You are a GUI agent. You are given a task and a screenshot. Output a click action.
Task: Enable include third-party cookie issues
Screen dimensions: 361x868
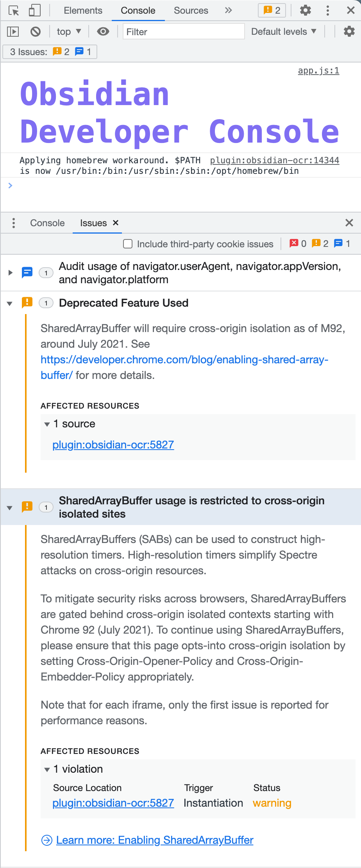[x=128, y=244]
